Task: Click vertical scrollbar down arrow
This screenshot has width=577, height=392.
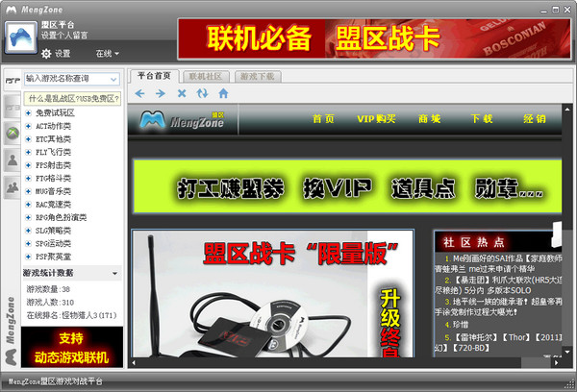Action: [x=567, y=352]
